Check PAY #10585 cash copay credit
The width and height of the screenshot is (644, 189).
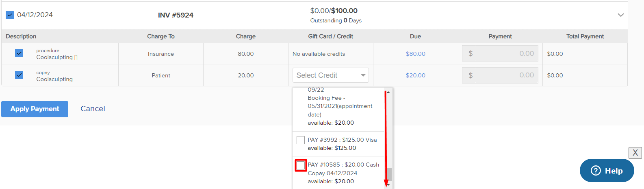(x=301, y=165)
